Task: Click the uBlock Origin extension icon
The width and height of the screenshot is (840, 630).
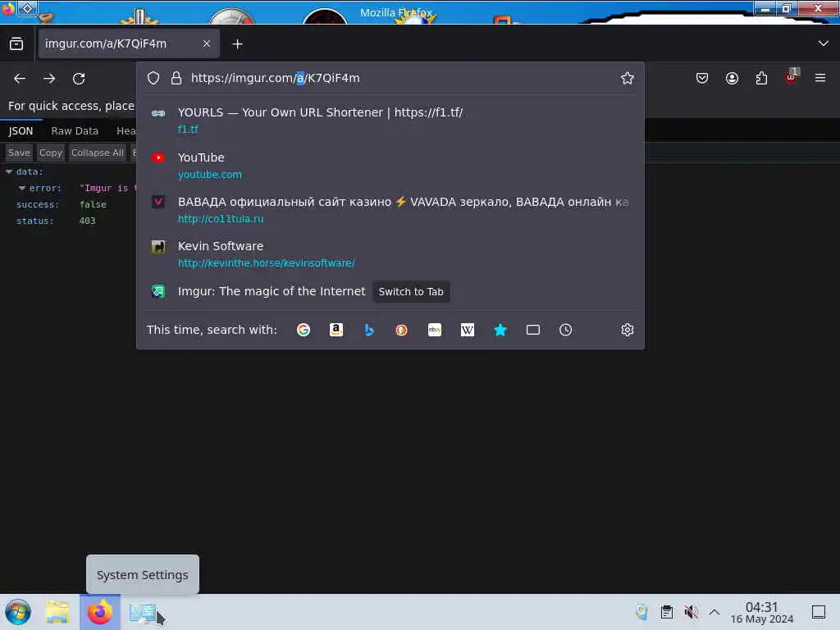Action: click(x=792, y=77)
